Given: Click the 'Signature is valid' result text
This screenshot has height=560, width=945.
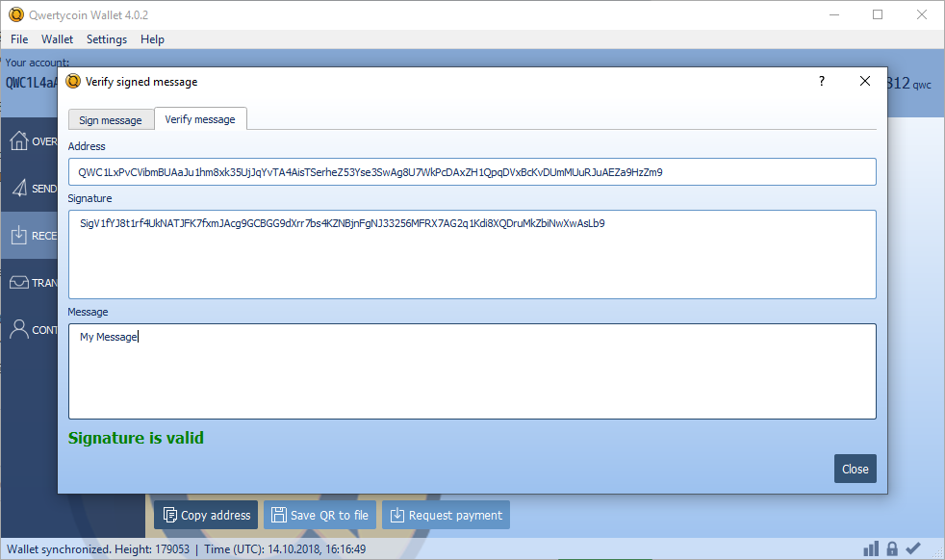Looking at the screenshot, I should coord(137,438).
